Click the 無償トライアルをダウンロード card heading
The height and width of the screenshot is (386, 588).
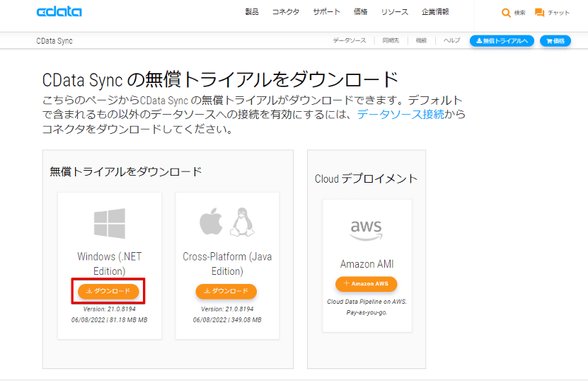pos(126,171)
